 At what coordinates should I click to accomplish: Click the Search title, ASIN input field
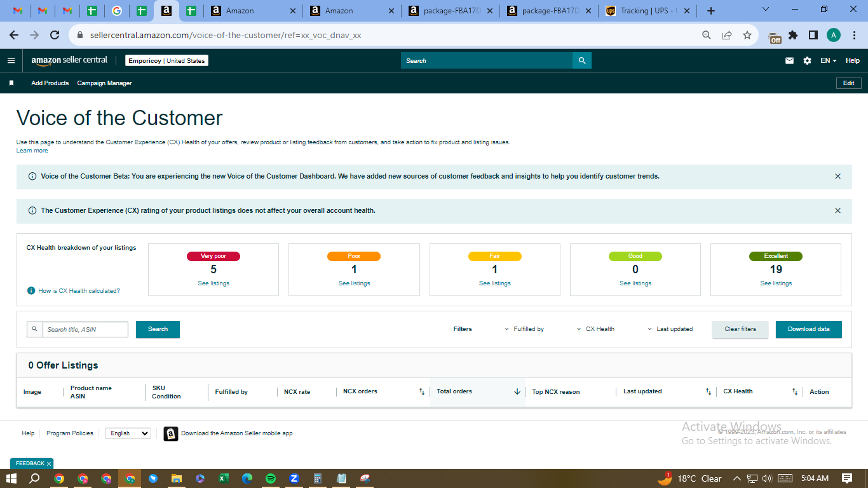coord(85,329)
